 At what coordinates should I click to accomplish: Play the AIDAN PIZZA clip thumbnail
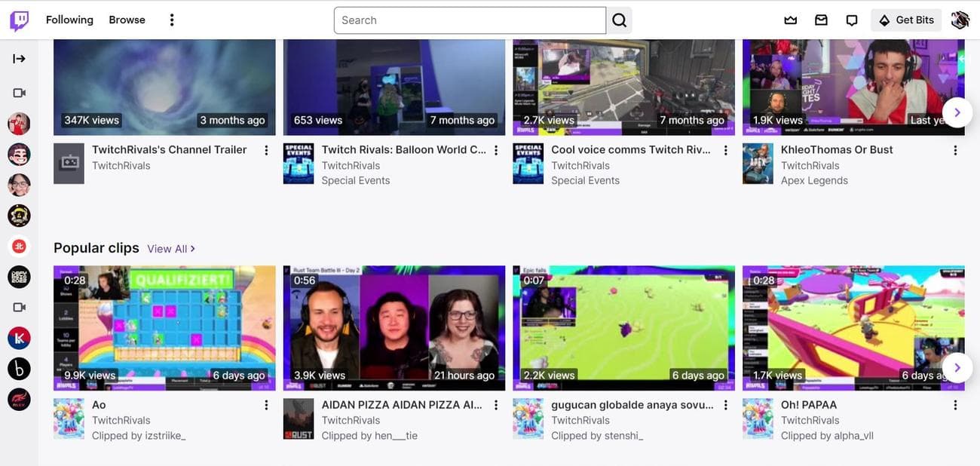[394, 327]
